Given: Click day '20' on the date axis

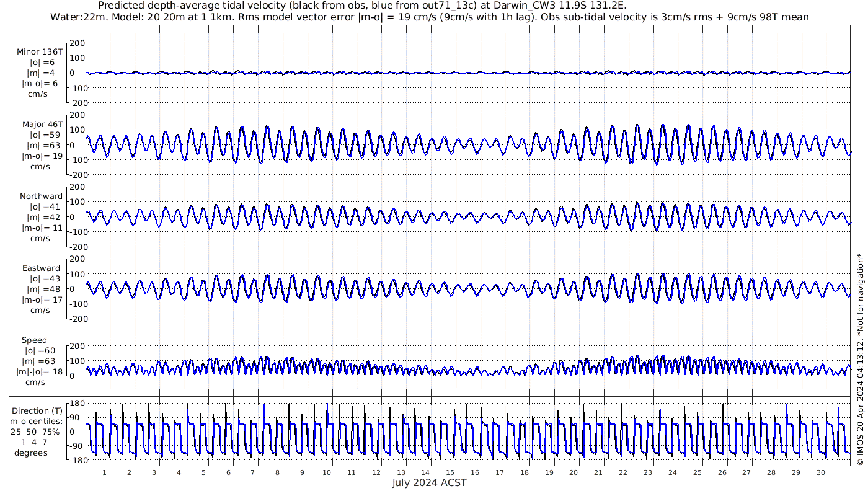Looking at the screenshot, I should (574, 472).
